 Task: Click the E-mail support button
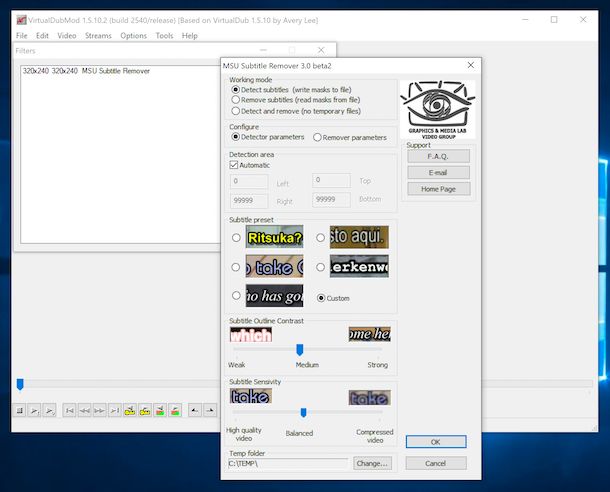(438, 173)
